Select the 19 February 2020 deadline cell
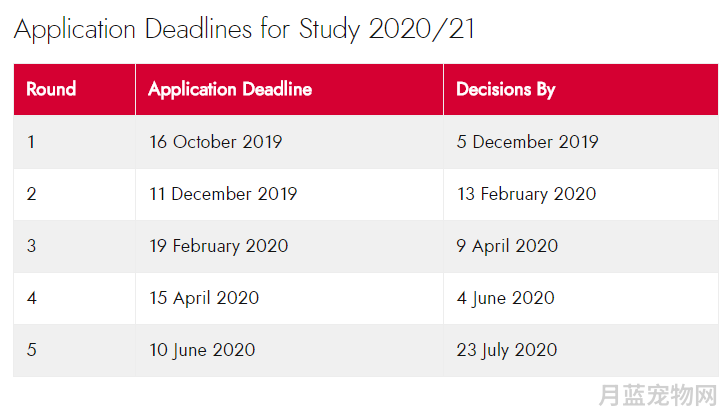Viewport: 728px width, 408px height. [x=289, y=246]
